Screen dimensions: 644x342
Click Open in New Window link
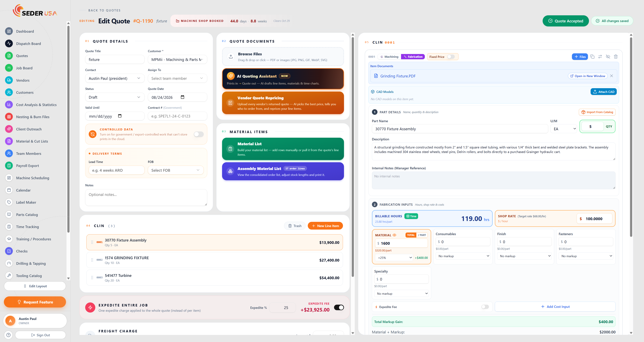tap(587, 76)
